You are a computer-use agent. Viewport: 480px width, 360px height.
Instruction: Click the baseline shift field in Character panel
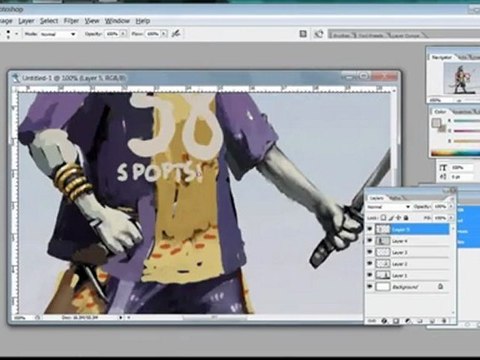pyautogui.click(x=461, y=177)
